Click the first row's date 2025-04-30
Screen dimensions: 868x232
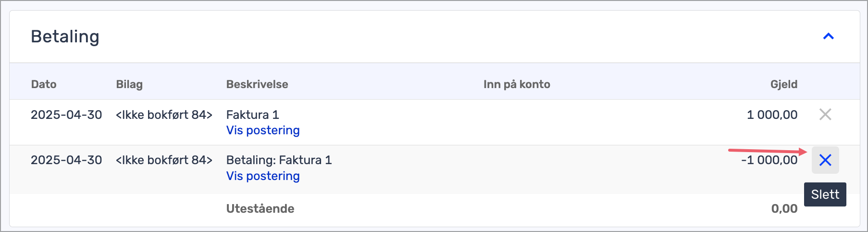tap(66, 115)
